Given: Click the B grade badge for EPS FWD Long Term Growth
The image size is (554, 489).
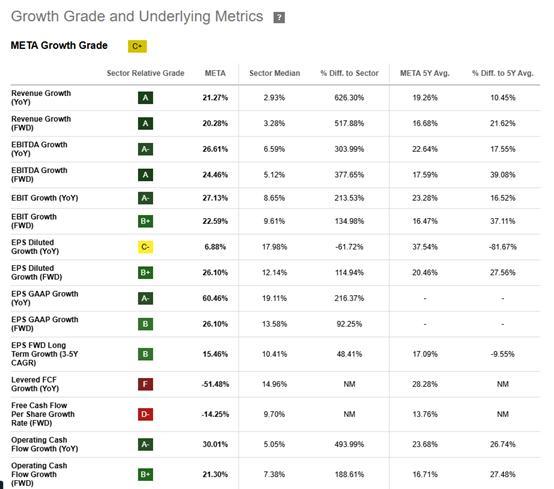Looking at the screenshot, I should pos(145,354).
